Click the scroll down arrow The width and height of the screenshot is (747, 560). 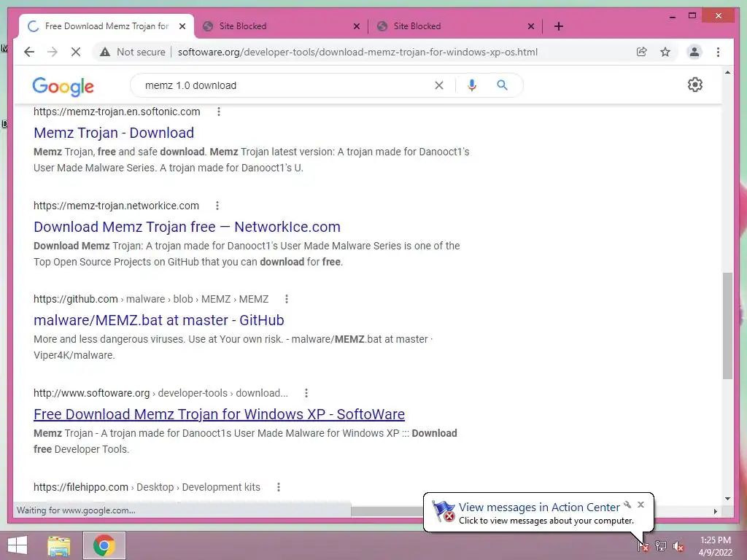click(727, 499)
